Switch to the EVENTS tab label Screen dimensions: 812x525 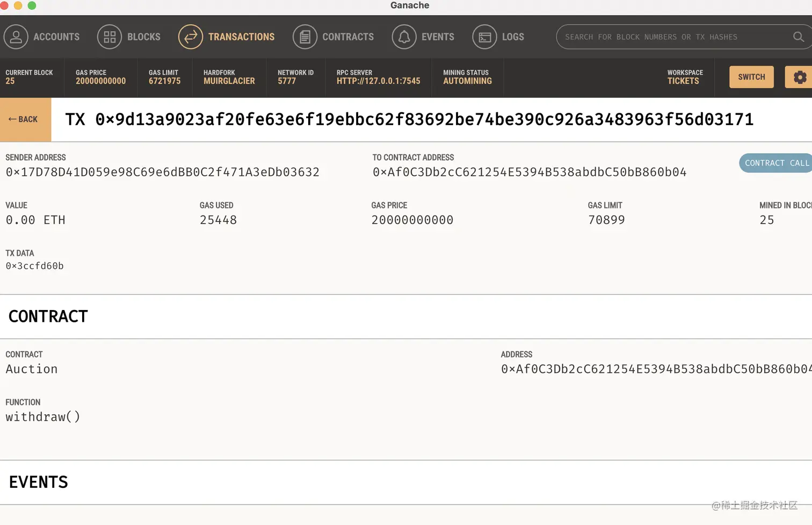[438, 37]
